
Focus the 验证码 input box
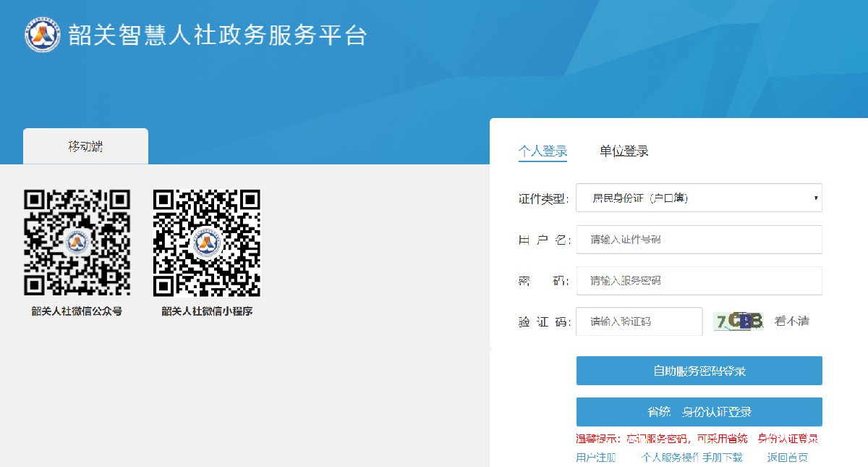pos(639,321)
